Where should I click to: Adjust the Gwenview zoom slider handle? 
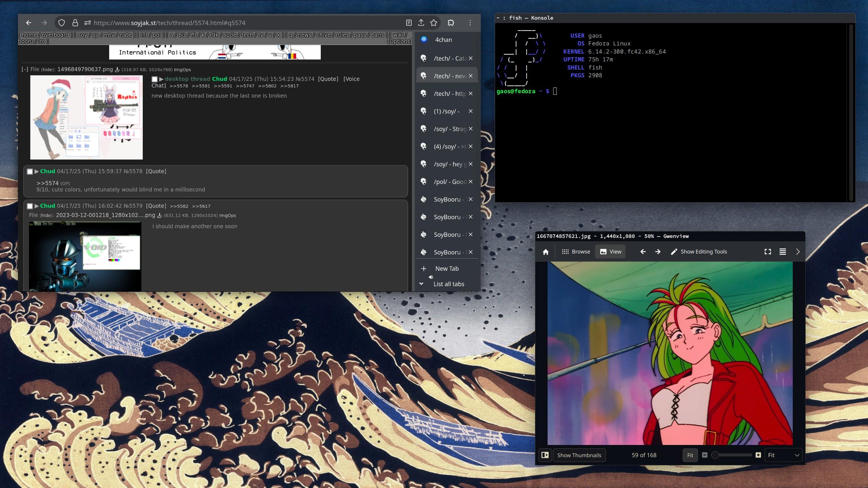coord(715,455)
